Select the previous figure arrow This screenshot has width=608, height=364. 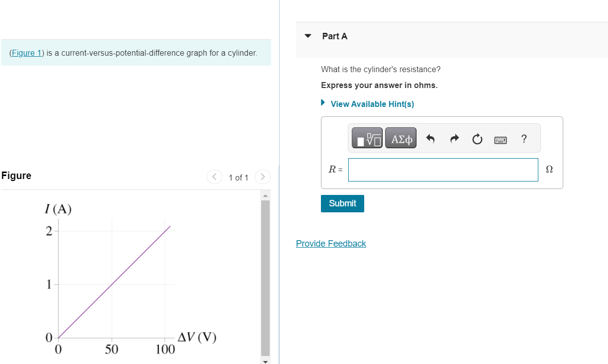[214, 177]
